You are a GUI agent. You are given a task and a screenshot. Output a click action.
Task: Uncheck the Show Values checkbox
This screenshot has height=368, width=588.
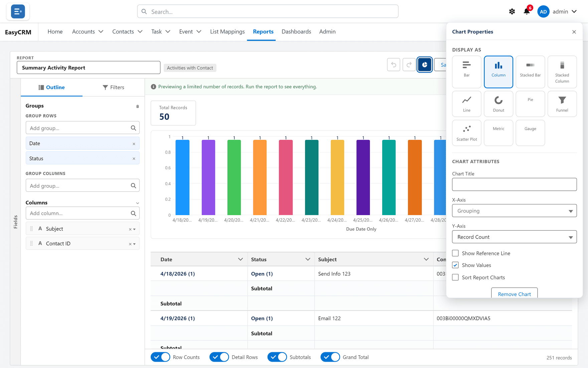[x=455, y=265]
